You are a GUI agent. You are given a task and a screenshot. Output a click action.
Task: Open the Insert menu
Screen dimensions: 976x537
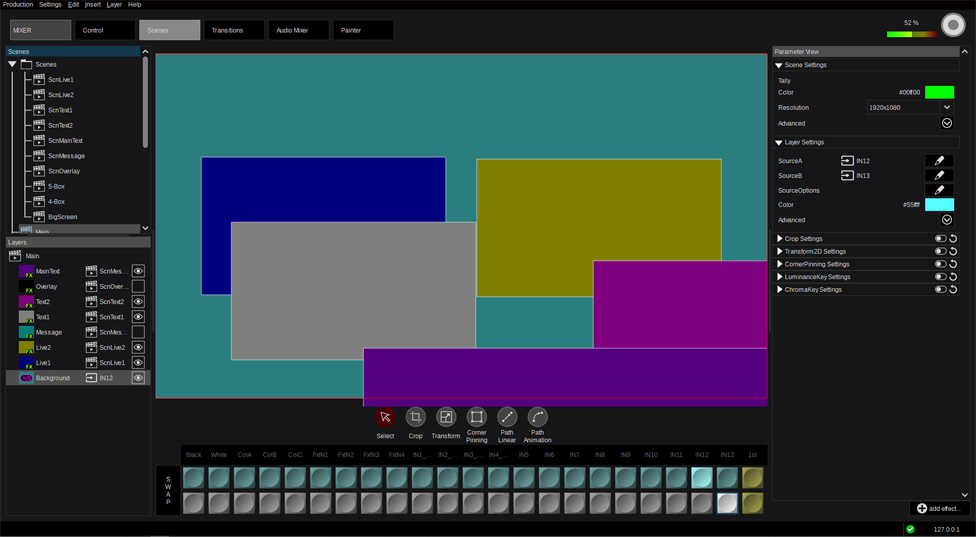point(92,5)
